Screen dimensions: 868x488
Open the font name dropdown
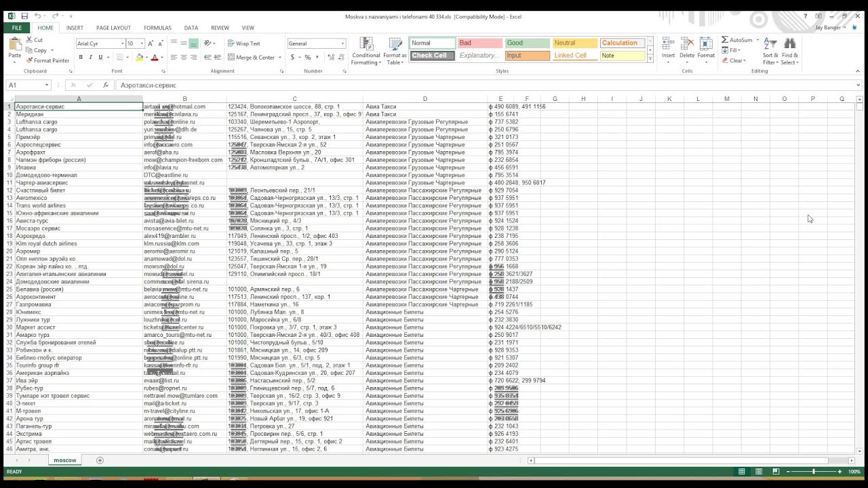click(x=122, y=43)
